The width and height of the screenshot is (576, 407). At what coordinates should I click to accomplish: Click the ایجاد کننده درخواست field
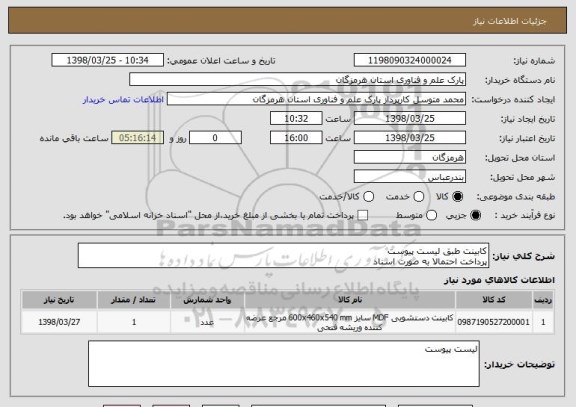(x=316, y=99)
